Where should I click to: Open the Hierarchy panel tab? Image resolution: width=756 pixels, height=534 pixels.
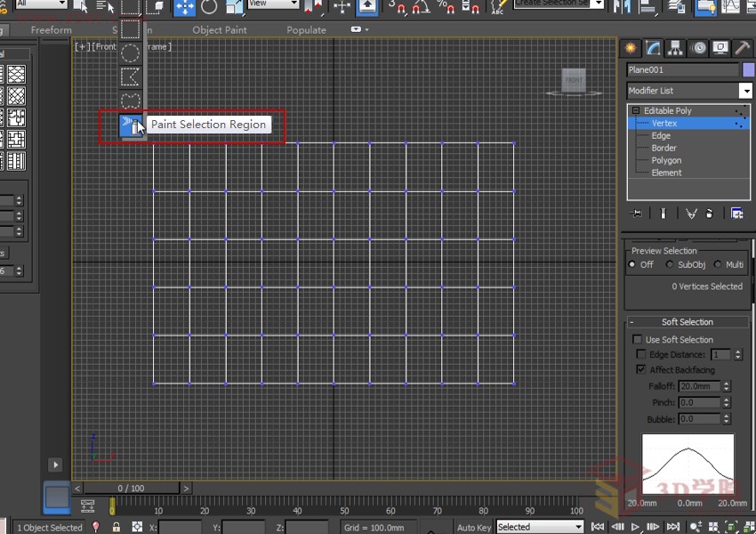tap(676, 48)
